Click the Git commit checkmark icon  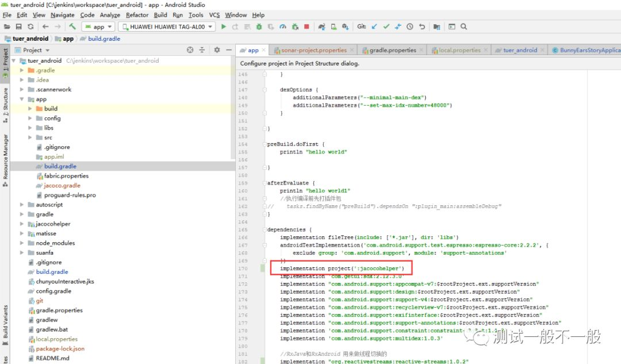pyautogui.click(x=386, y=26)
